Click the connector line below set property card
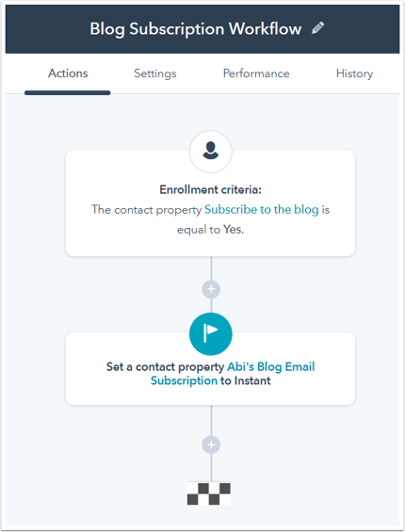 pos(211,420)
